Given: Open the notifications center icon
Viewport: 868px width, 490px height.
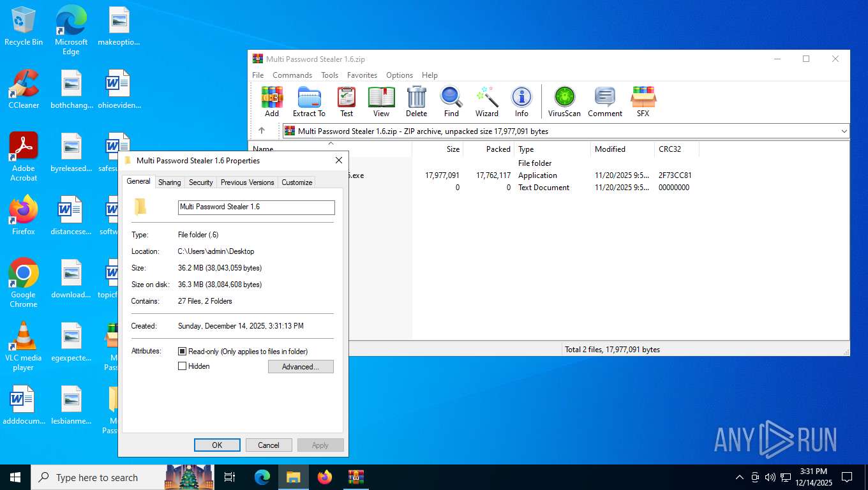Looking at the screenshot, I should point(847,477).
